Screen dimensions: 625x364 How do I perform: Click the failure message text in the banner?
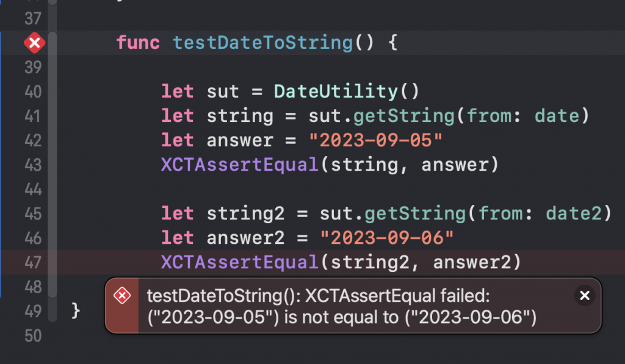point(342,307)
